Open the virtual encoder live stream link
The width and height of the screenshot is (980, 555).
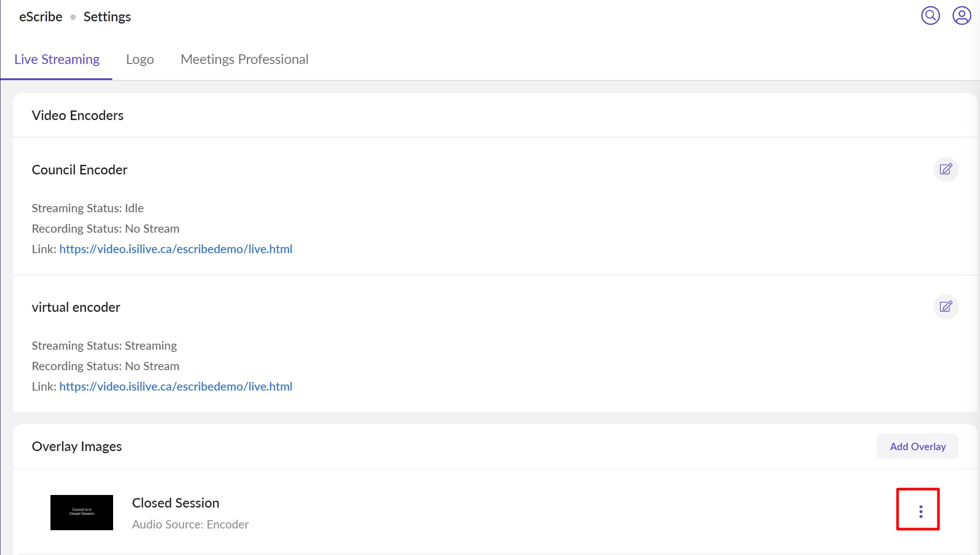pos(176,387)
